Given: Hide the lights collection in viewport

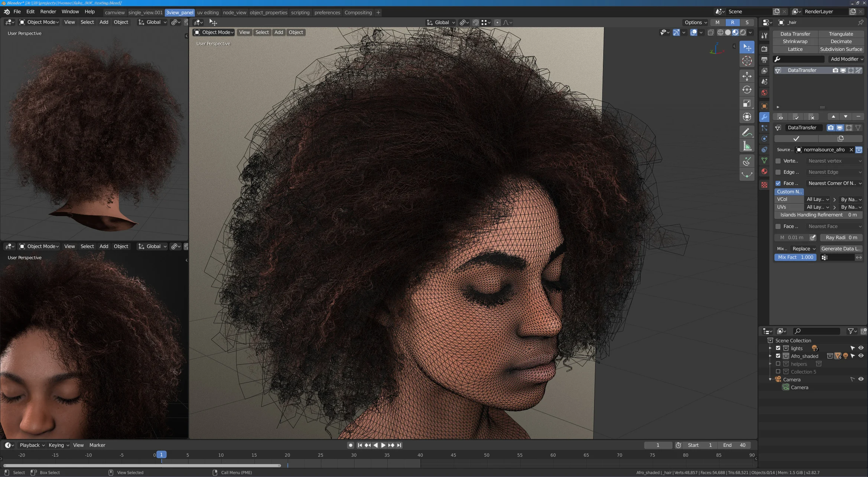Looking at the screenshot, I should (x=861, y=348).
